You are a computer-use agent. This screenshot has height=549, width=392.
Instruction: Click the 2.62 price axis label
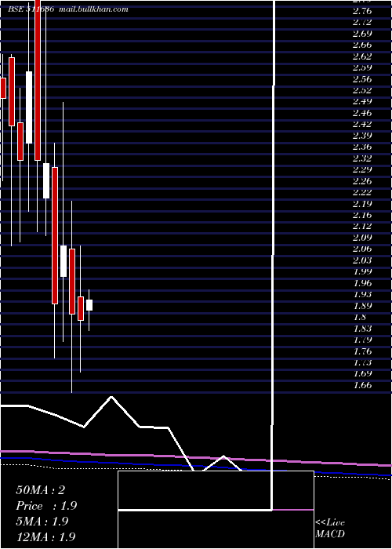click(362, 56)
